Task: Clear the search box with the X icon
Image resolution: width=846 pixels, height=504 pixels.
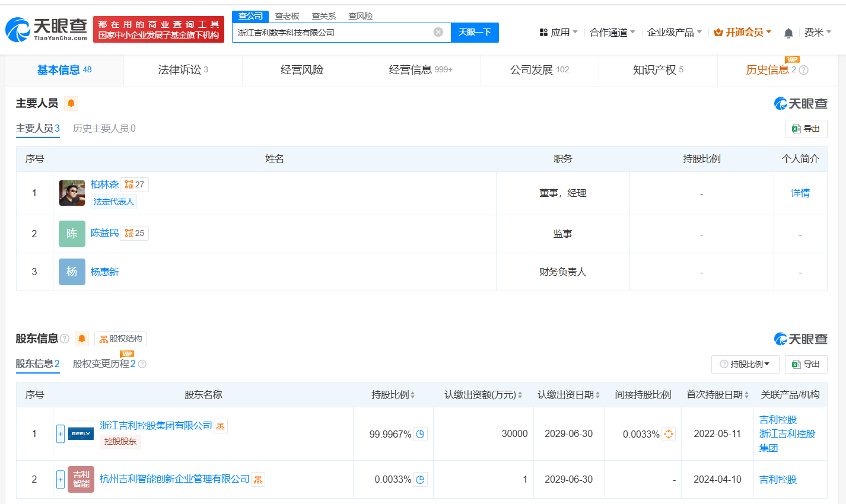Action: tap(438, 32)
